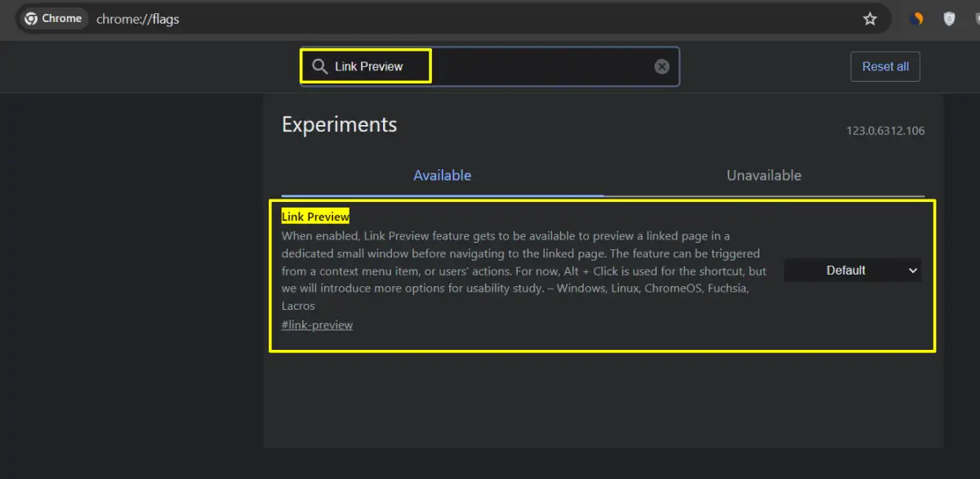Image resolution: width=980 pixels, height=479 pixels.
Task: Open the #link-preview permalink
Action: [x=317, y=325]
